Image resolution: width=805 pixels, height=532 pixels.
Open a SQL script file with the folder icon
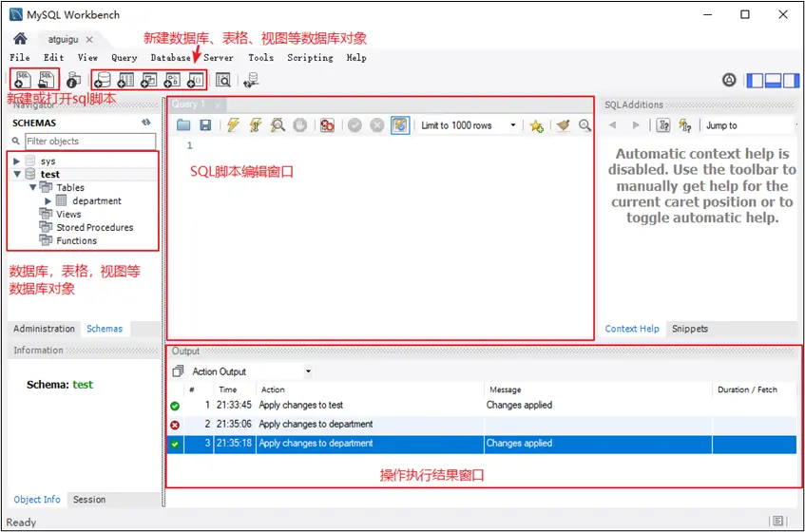click(x=183, y=125)
